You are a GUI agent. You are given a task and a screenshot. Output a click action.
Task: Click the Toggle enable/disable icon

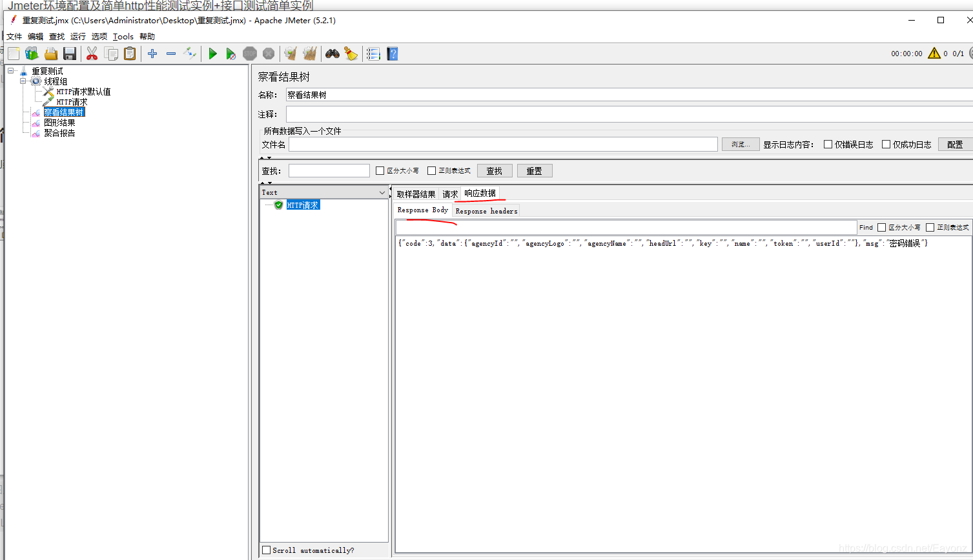click(x=190, y=53)
